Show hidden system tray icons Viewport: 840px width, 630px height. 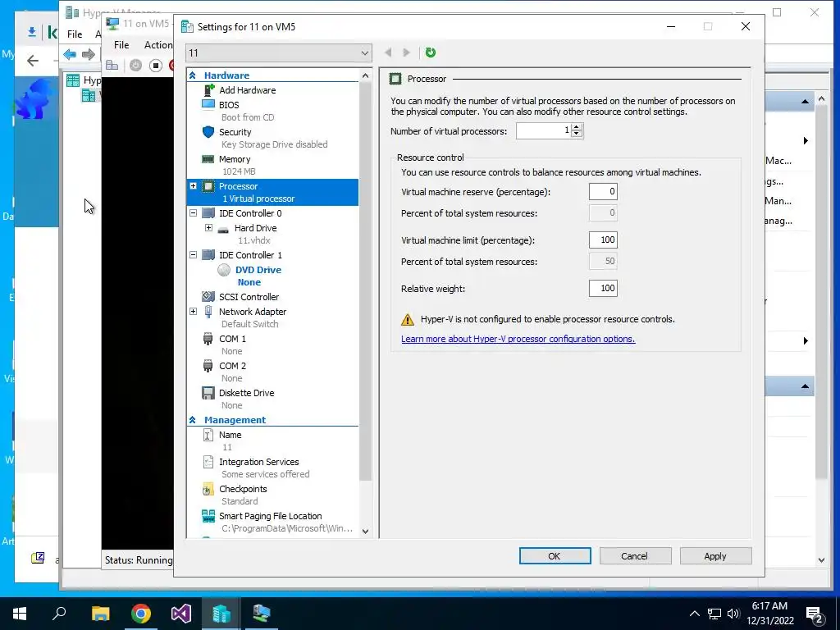694,614
